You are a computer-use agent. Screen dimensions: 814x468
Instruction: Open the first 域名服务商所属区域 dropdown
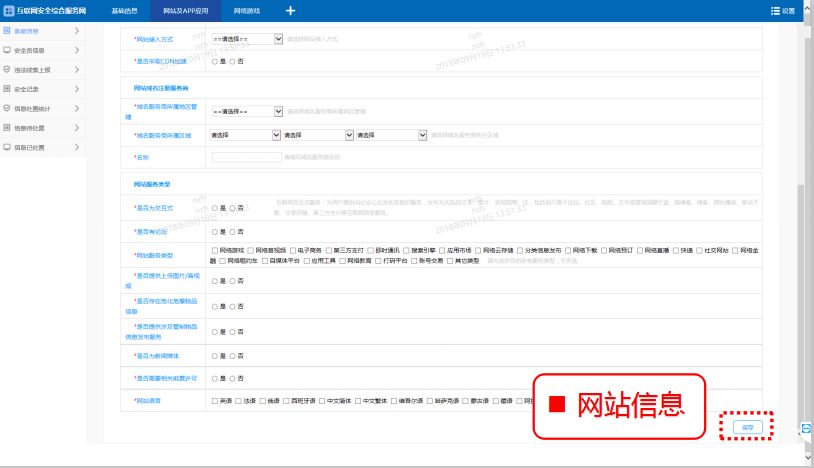(x=245, y=135)
